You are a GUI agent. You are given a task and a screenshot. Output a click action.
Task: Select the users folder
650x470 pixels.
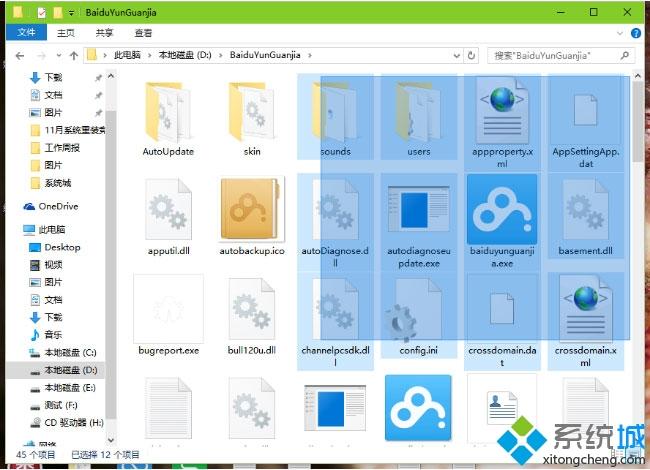419,117
